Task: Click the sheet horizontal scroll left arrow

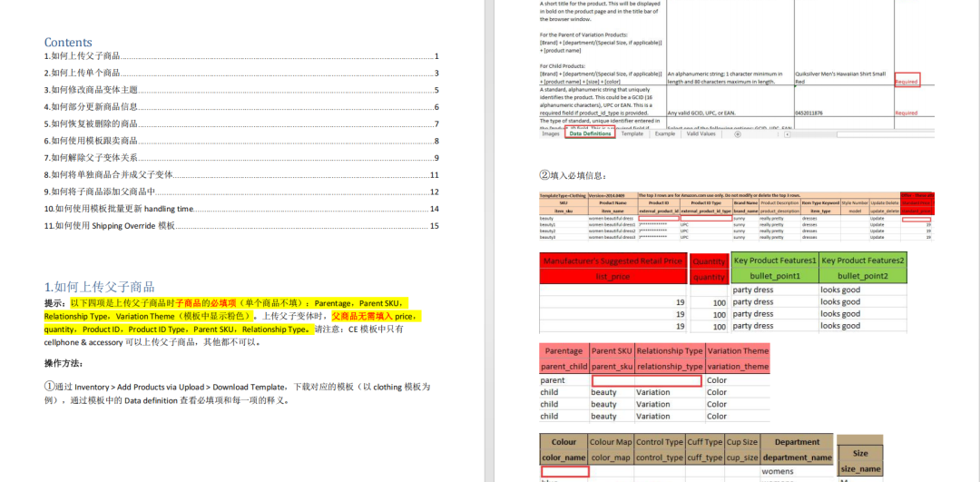Action: click(787, 134)
